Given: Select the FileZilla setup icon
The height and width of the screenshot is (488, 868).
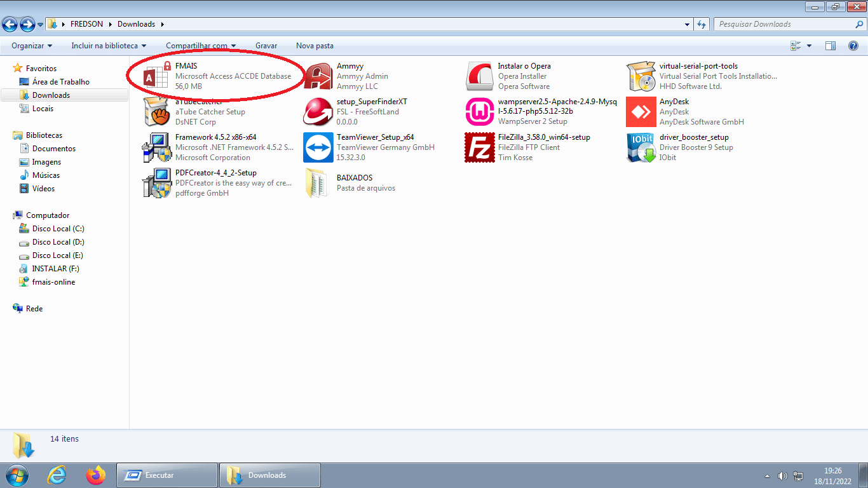Looking at the screenshot, I should coord(479,147).
